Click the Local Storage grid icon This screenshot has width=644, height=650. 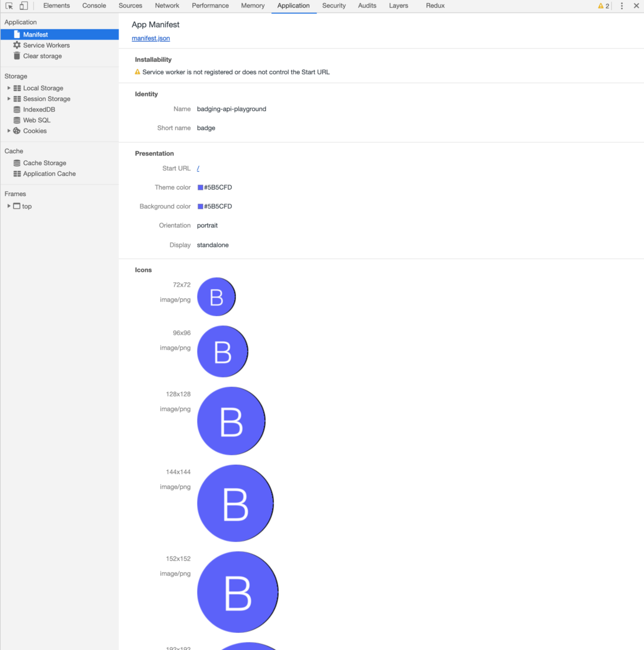click(x=17, y=88)
